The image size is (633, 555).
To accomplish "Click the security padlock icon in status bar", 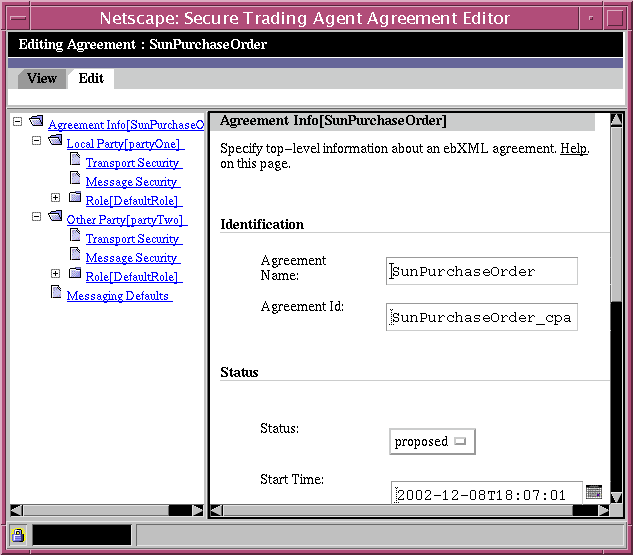I will (x=18, y=535).
